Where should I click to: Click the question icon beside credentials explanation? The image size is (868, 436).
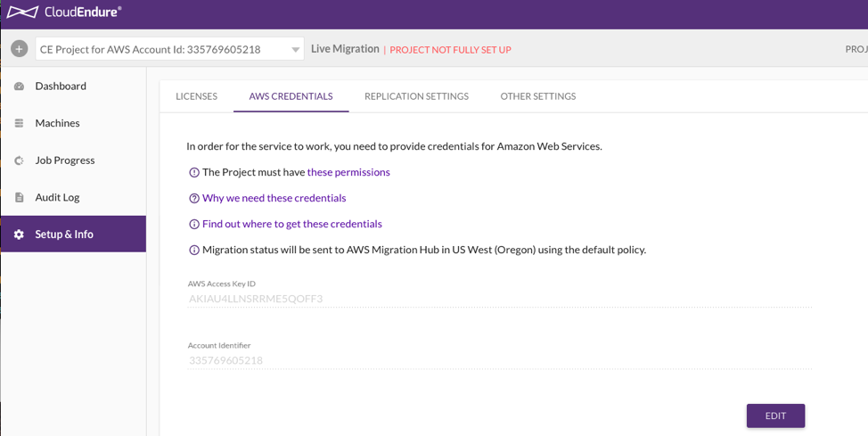tap(194, 198)
